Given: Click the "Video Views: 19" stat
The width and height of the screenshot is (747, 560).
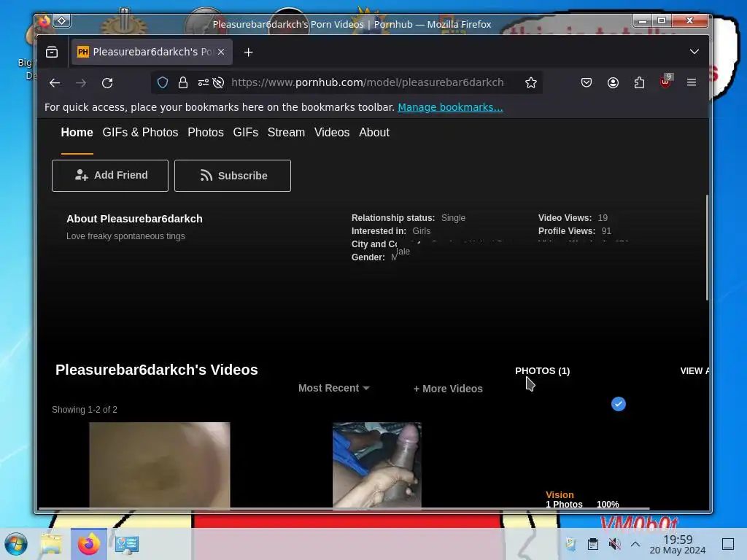Looking at the screenshot, I should pos(573,217).
